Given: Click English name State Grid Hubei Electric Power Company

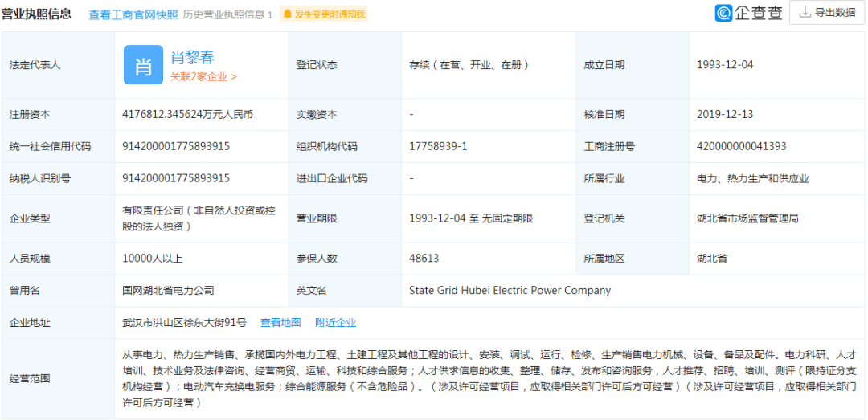Looking at the screenshot, I should [x=510, y=290].
